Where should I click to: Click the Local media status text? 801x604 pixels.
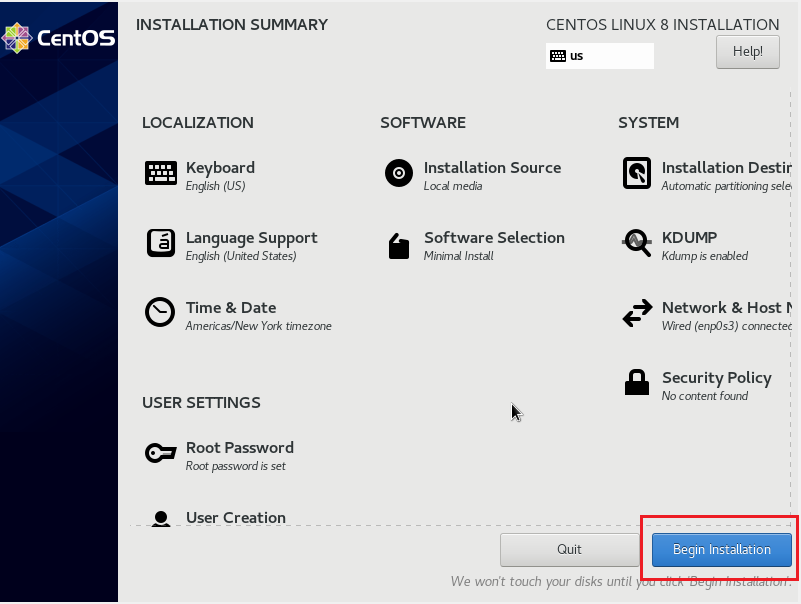[453, 186]
